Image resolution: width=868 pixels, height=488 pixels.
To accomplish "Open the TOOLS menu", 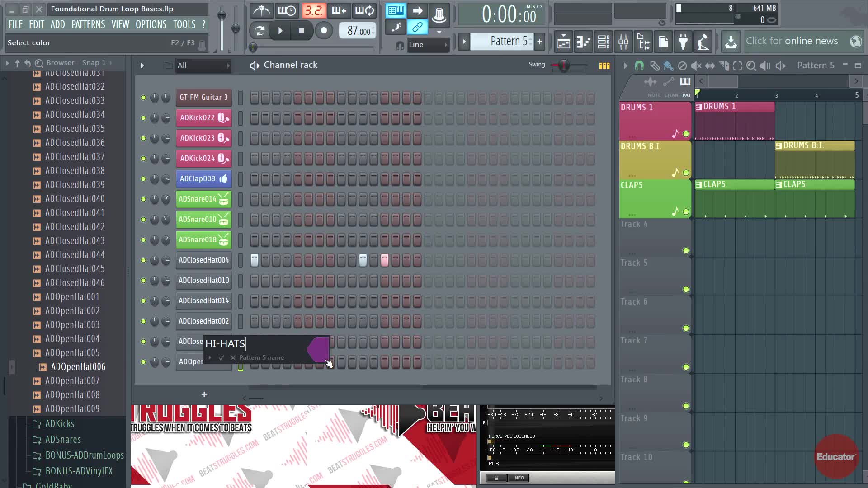I will click(184, 24).
